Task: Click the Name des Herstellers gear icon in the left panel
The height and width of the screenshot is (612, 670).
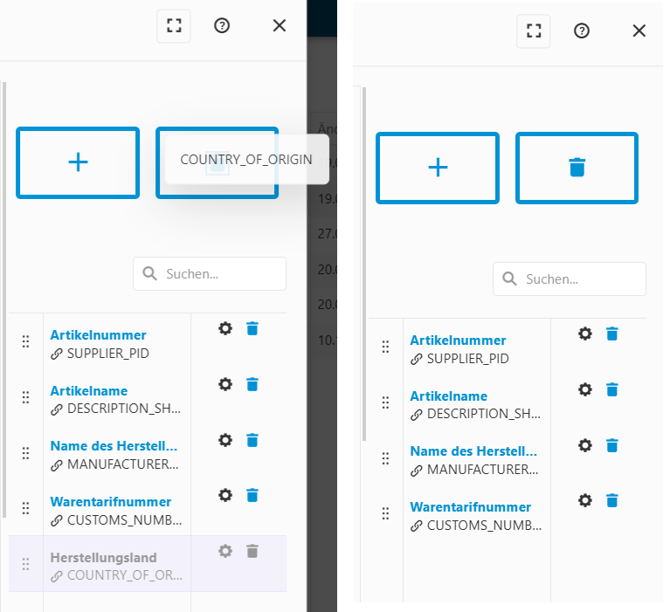Action: coord(225,440)
